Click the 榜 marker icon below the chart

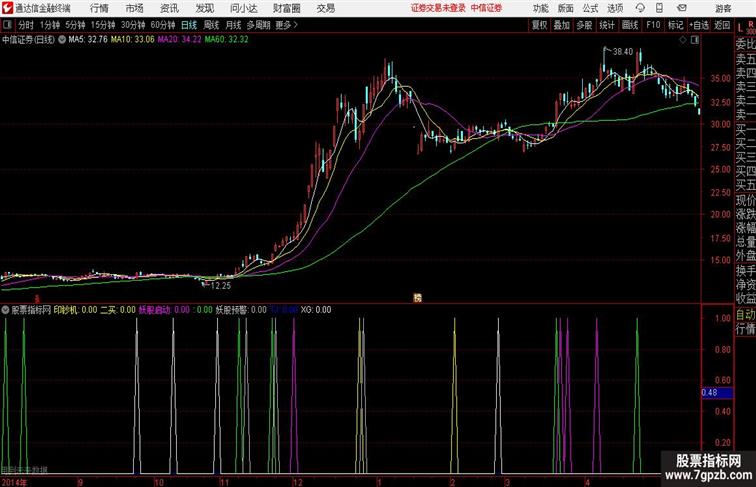click(418, 298)
